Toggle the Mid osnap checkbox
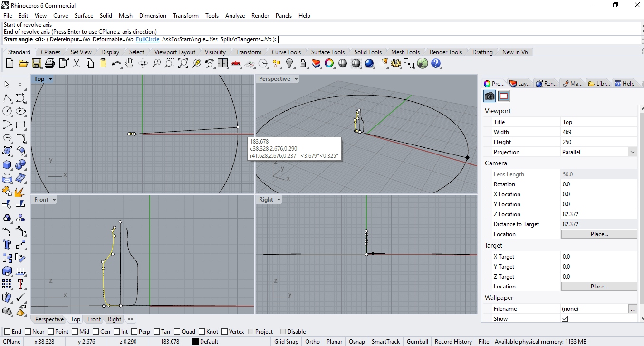The height and width of the screenshot is (346, 644). (76, 332)
